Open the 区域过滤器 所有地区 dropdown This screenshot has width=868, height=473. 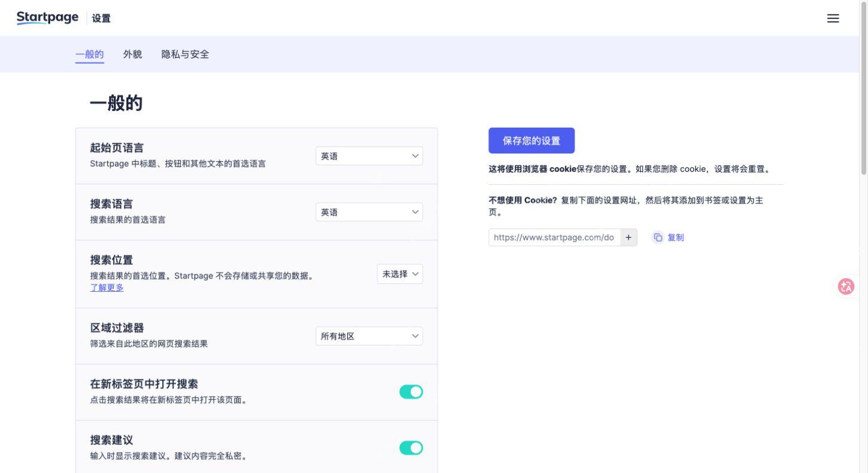pos(369,336)
